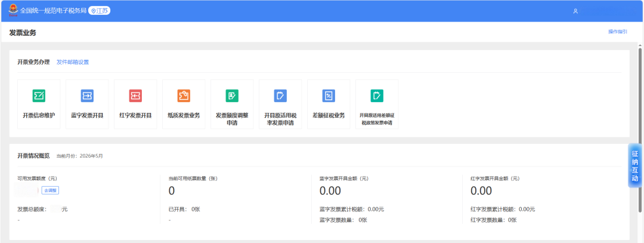
Task: Click 蓝字发票数量：0张 text
Action: coord(343,220)
